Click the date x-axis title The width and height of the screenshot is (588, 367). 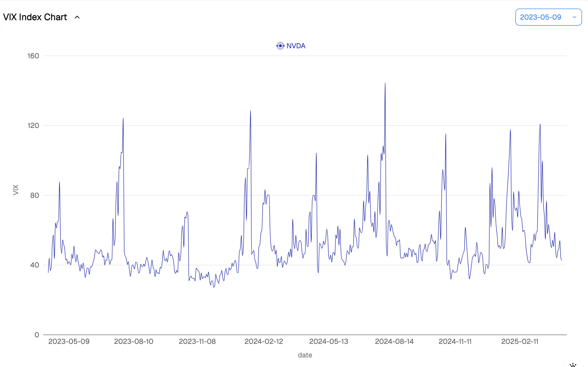[305, 355]
